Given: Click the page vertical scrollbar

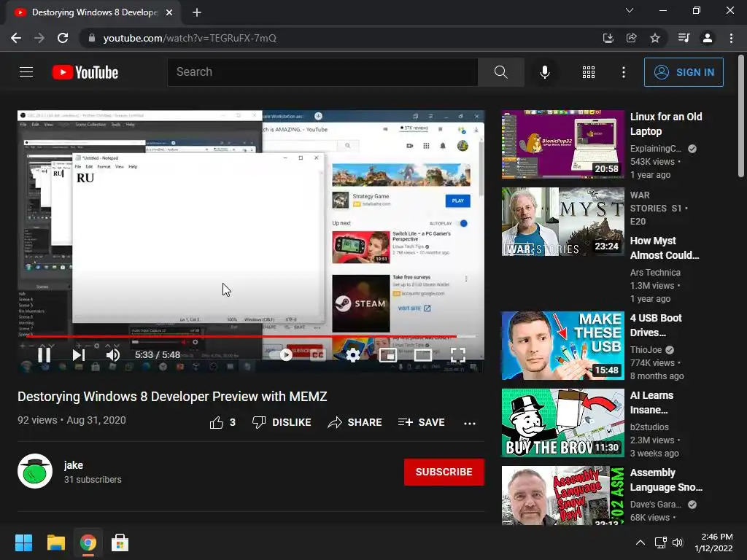Looking at the screenshot, I should (741, 117).
